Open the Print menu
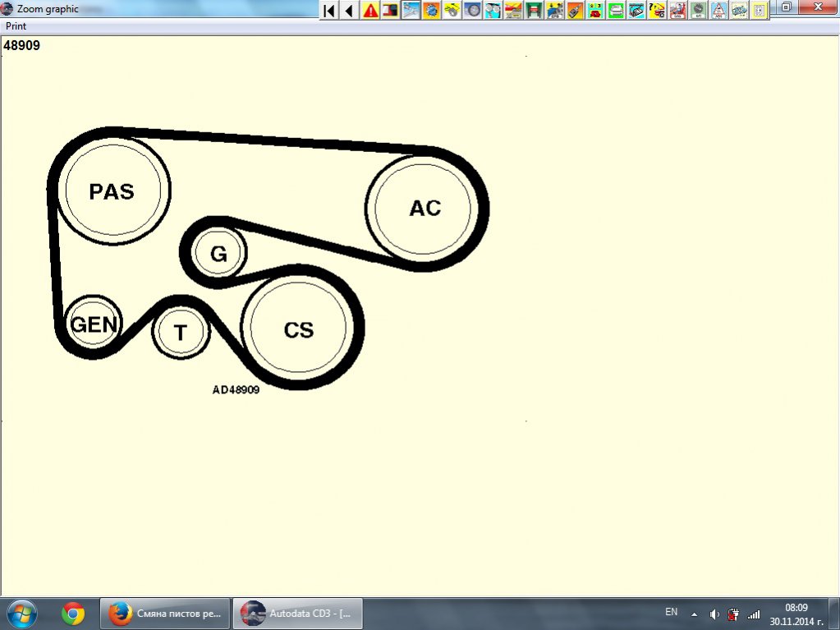Screen dimensions: 840x630 [x=16, y=26]
